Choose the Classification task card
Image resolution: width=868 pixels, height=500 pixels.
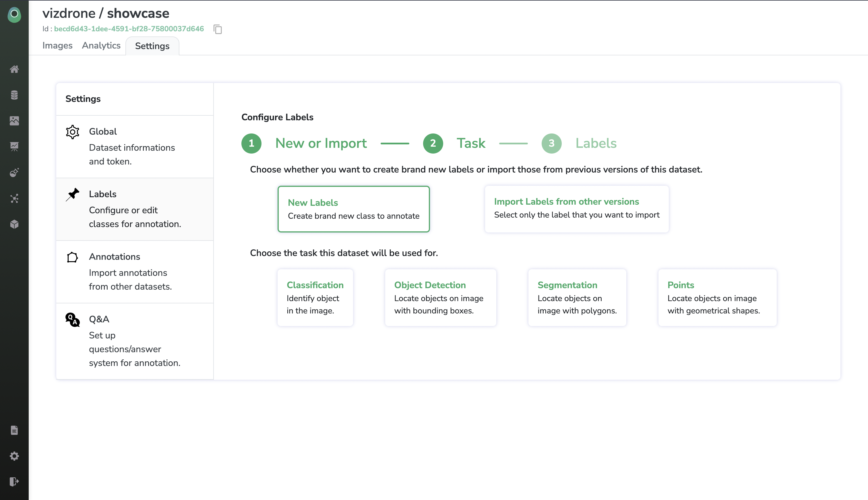pyautogui.click(x=315, y=297)
